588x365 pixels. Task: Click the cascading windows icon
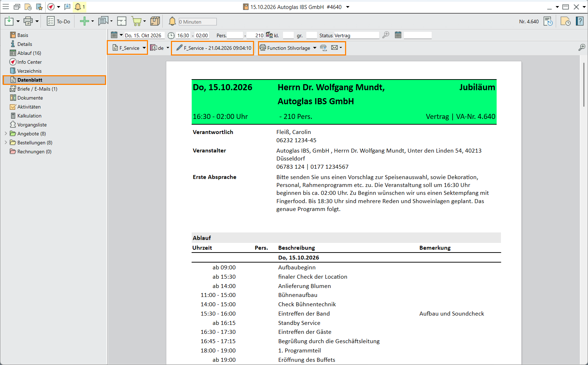[17, 7]
